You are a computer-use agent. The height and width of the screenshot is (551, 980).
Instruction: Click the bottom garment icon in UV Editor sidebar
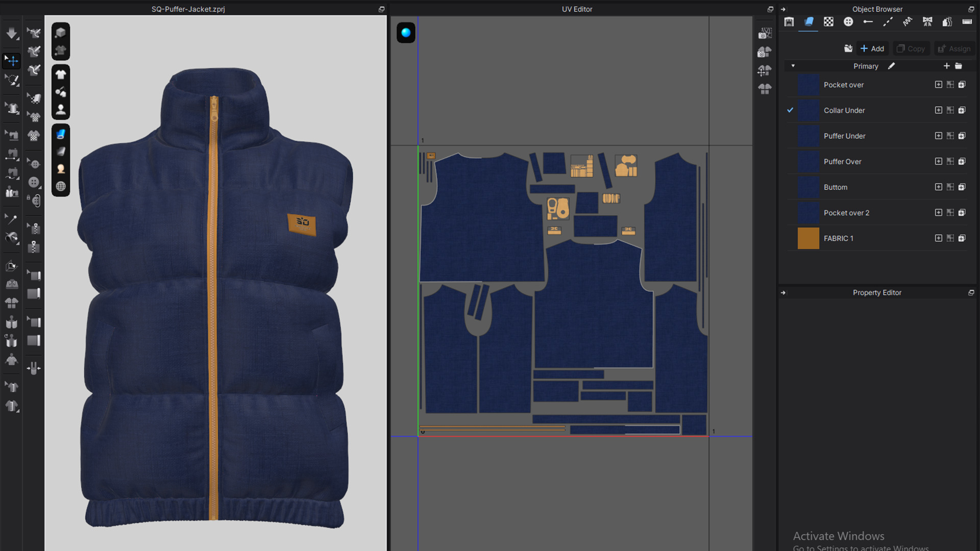pos(765,89)
